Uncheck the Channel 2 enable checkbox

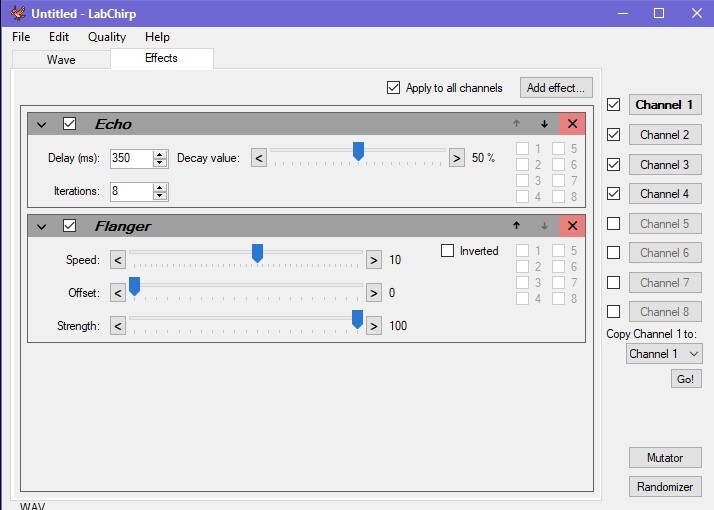pyautogui.click(x=613, y=135)
